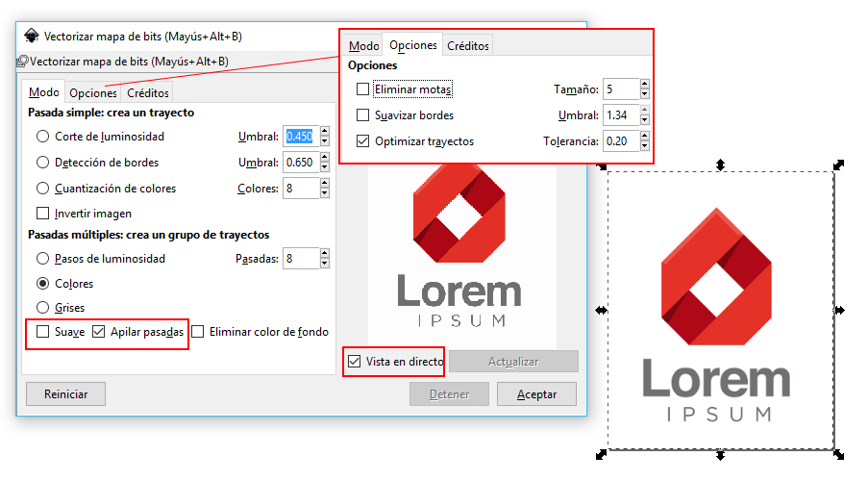The width and height of the screenshot is (868, 481).
Task: Click the Umbral field showing 0.450
Action: (x=301, y=137)
